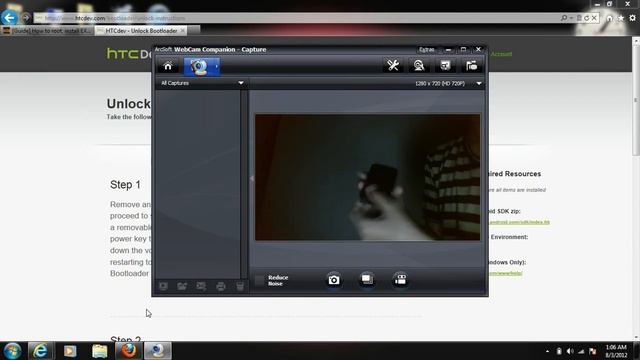Viewport: 640px width, 360px height.
Task: Take a snapshot with camera button
Action: (333, 280)
